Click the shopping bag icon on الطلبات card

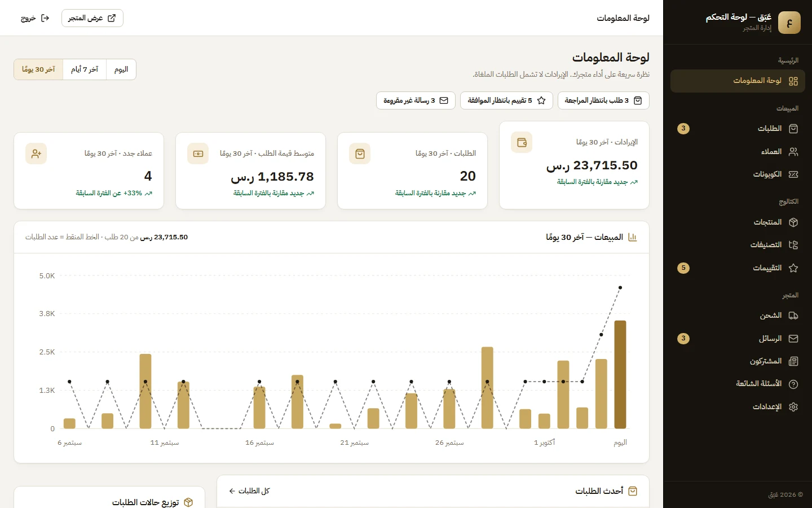pyautogui.click(x=360, y=154)
